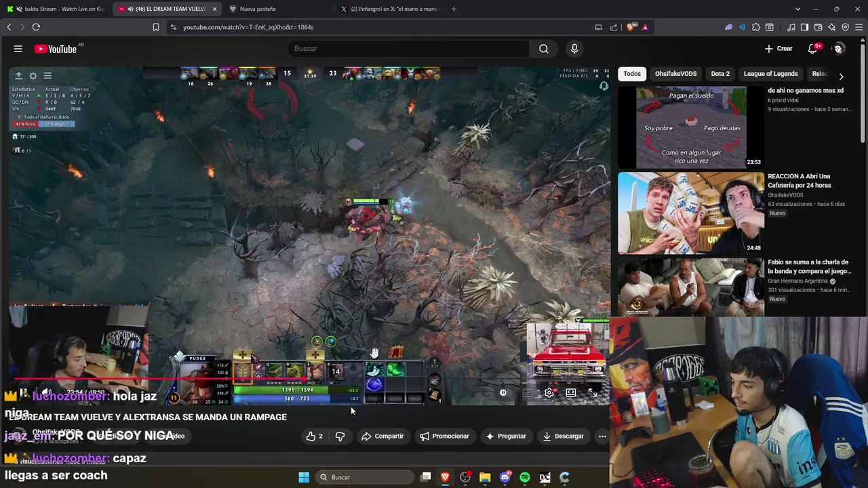Click the YouTube search input field

[x=408, y=49]
